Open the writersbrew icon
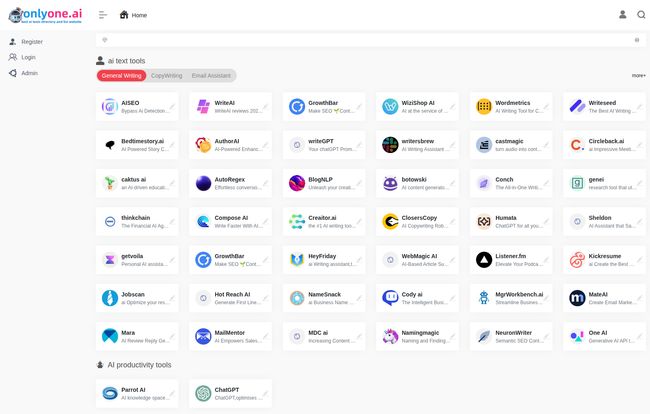This screenshot has height=414, width=650. (x=390, y=145)
